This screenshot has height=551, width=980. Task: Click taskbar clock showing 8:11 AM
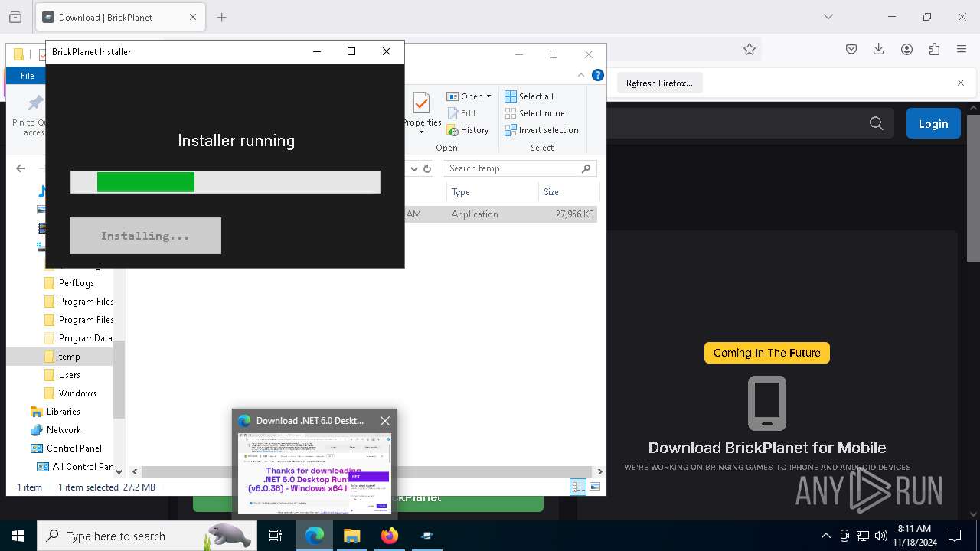914,535
